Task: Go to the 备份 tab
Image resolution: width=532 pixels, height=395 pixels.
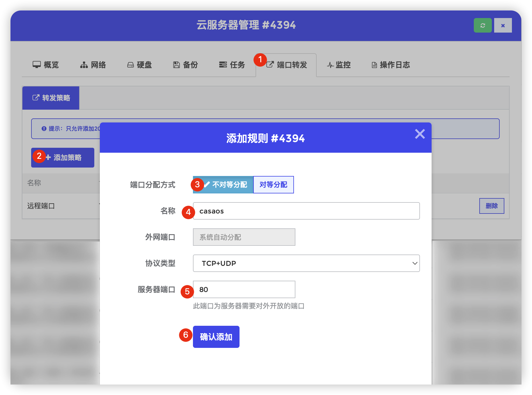Action: point(186,65)
